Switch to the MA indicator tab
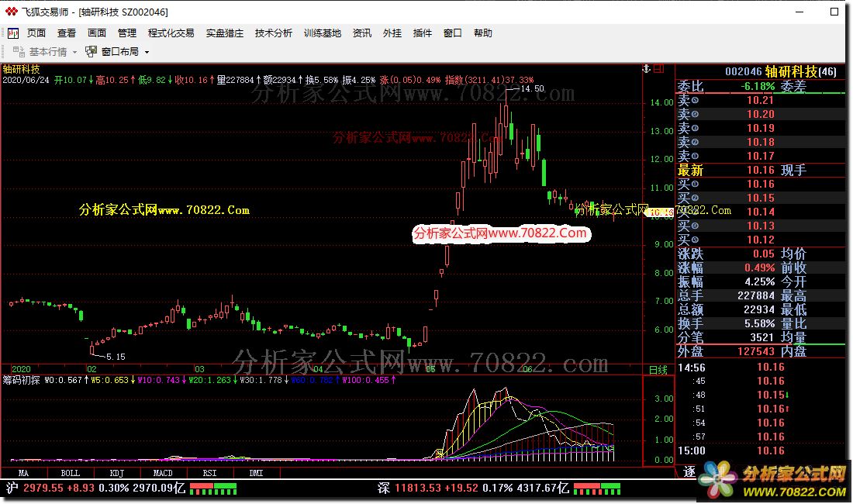The height and width of the screenshot is (504, 853). point(24,473)
